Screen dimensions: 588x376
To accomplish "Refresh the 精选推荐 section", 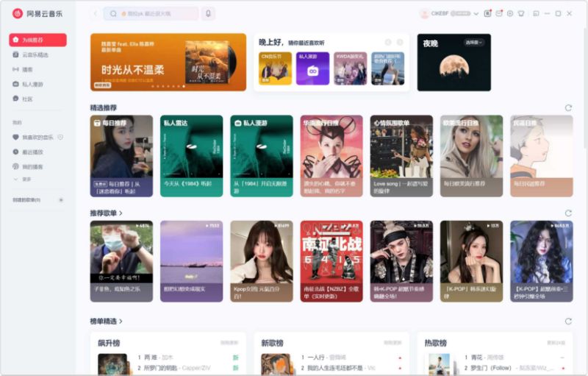I will pyautogui.click(x=568, y=107).
